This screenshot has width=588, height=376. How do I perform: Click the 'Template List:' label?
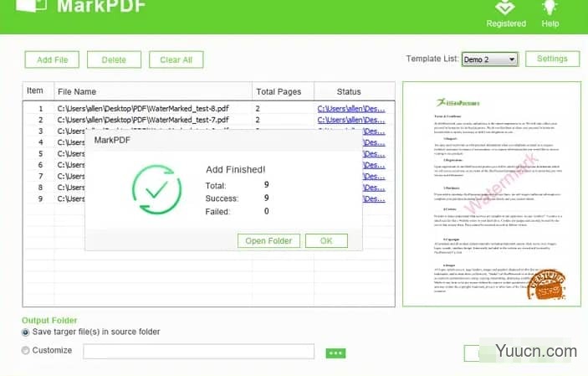pos(432,59)
